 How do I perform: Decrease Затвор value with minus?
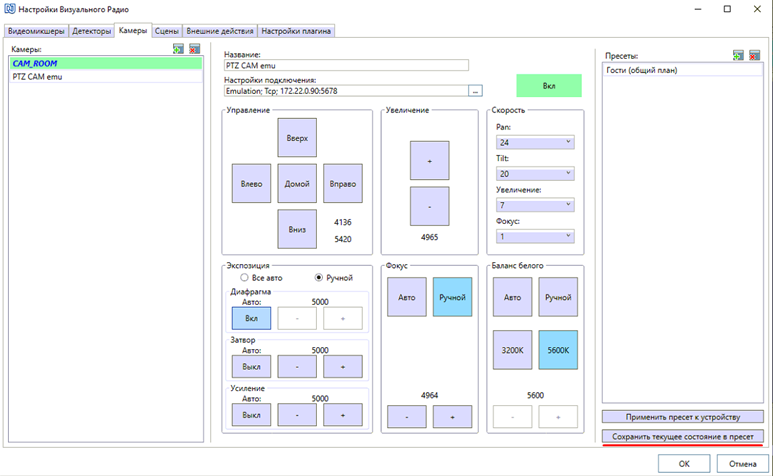297,367
